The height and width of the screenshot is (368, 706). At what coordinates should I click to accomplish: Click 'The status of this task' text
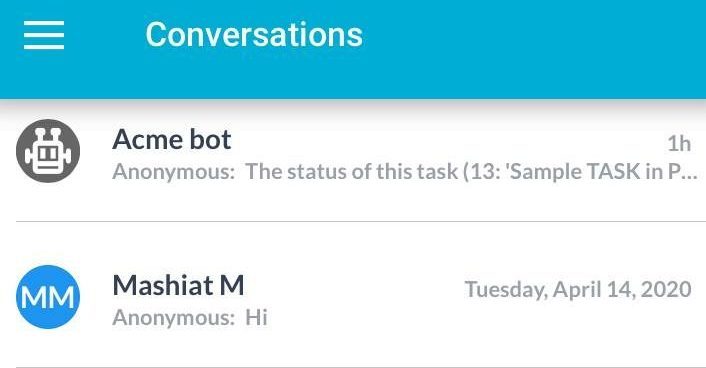point(352,172)
